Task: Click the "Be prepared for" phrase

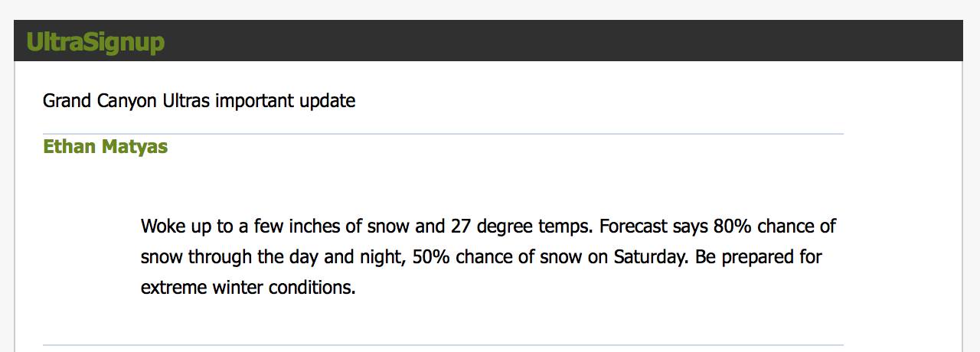Action: (x=759, y=256)
